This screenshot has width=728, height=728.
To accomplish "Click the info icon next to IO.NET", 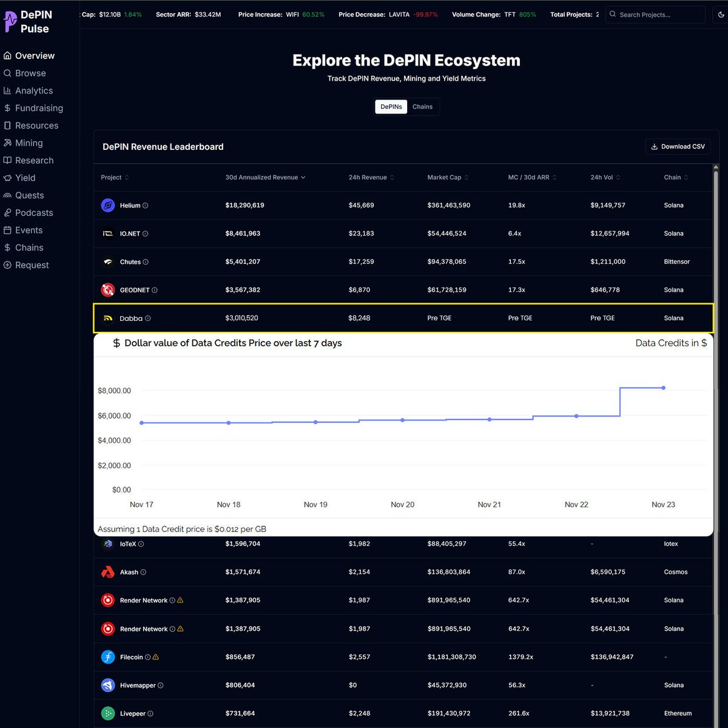I will pyautogui.click(x=145, y=234).
